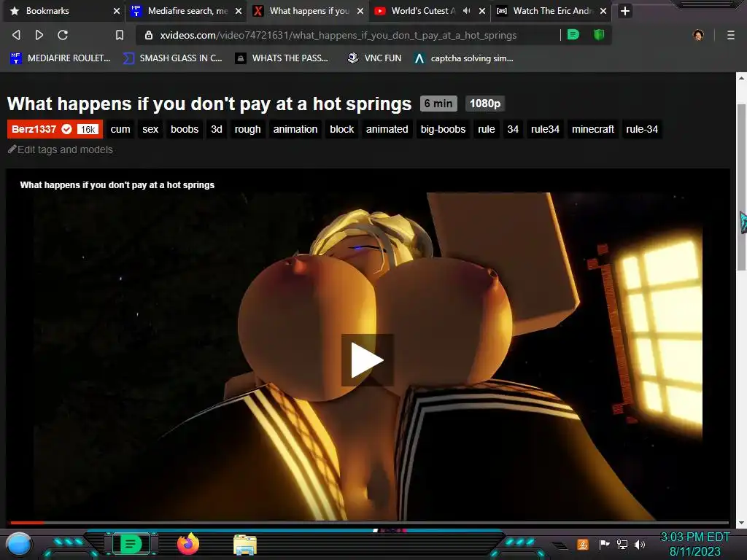Launch Firefox from the taskbar
The width and height of the screenshot is (747, 560).
click(x=188, y=544)
